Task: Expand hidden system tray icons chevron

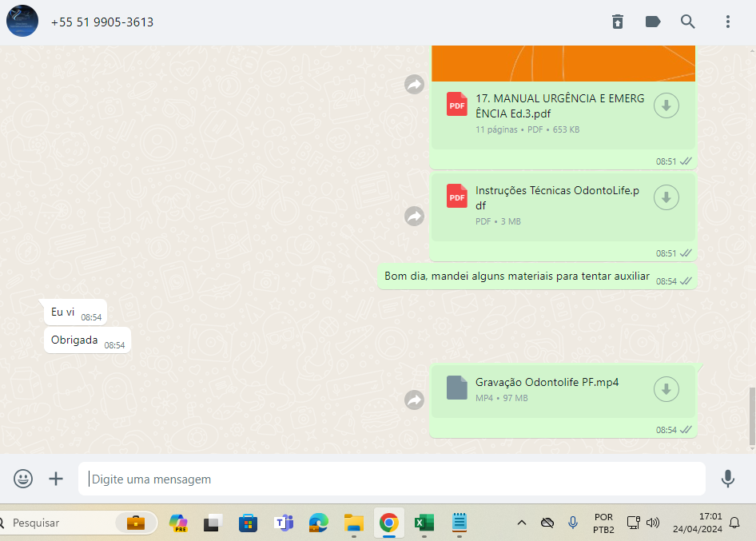Action: [522, 523]
